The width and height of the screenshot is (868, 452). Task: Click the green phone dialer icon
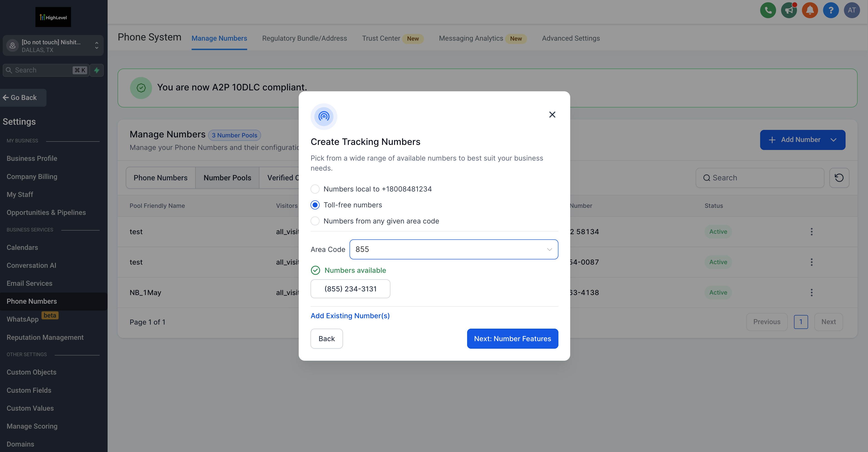768,10
